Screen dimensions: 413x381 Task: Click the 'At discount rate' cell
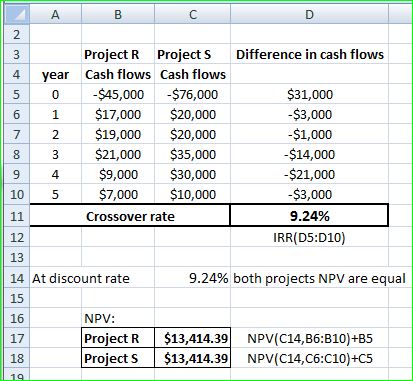click(81, 278)
